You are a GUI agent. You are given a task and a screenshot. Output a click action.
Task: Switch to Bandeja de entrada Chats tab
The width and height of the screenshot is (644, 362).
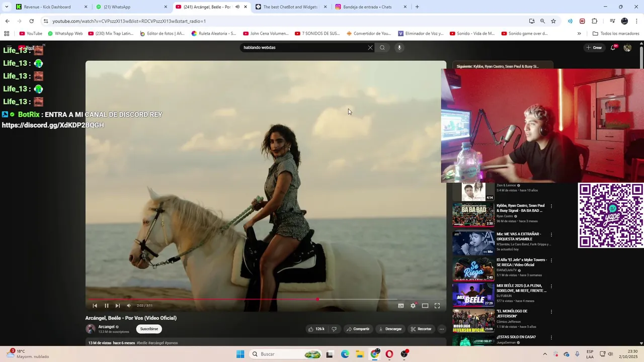point(371,7)
